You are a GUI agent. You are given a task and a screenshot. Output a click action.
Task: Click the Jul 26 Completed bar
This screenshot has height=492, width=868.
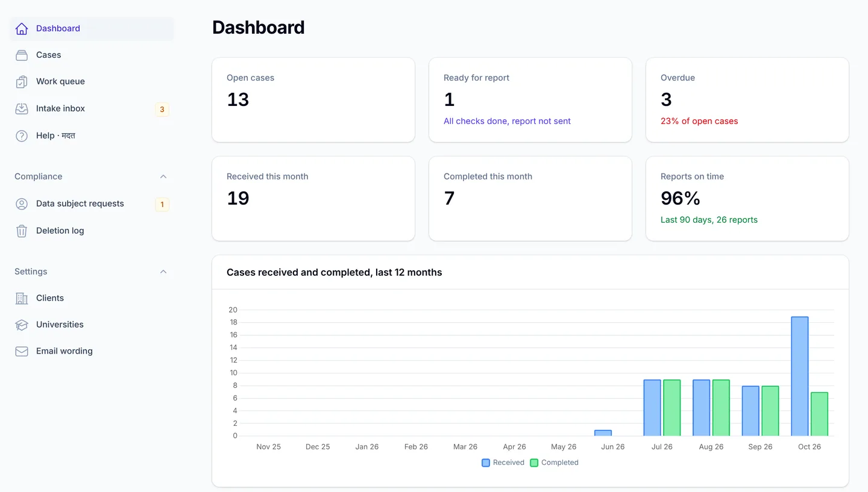pyautogui.click(x=671, y=408)
